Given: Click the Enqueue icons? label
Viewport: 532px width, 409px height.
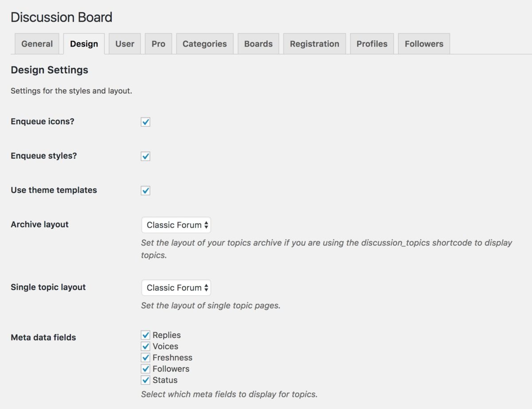Looking at the screenshot, I should point(43,122).
